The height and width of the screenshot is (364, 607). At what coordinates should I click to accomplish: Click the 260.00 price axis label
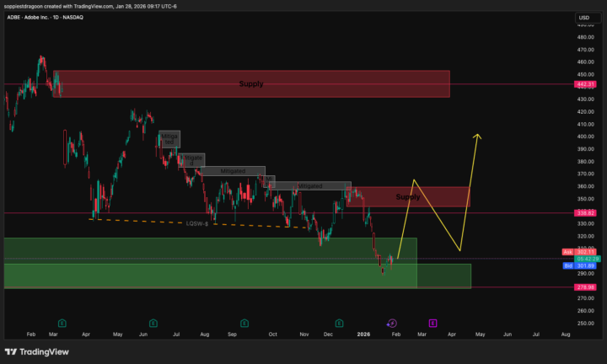coord(585,311)
